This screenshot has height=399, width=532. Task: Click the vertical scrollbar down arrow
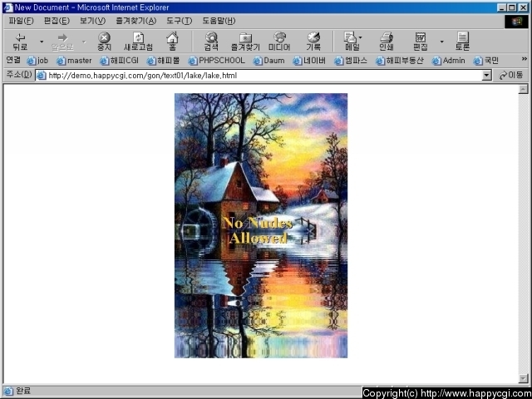point(523,378)
